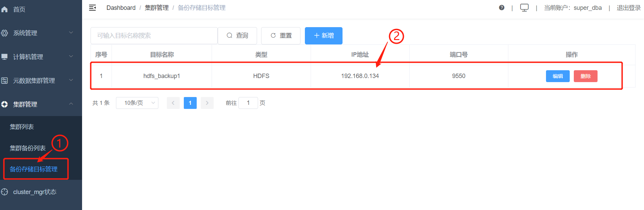Screen dimensions: 644x210
Task: Click the home icon beside 首页
Action: pos(5,9)
